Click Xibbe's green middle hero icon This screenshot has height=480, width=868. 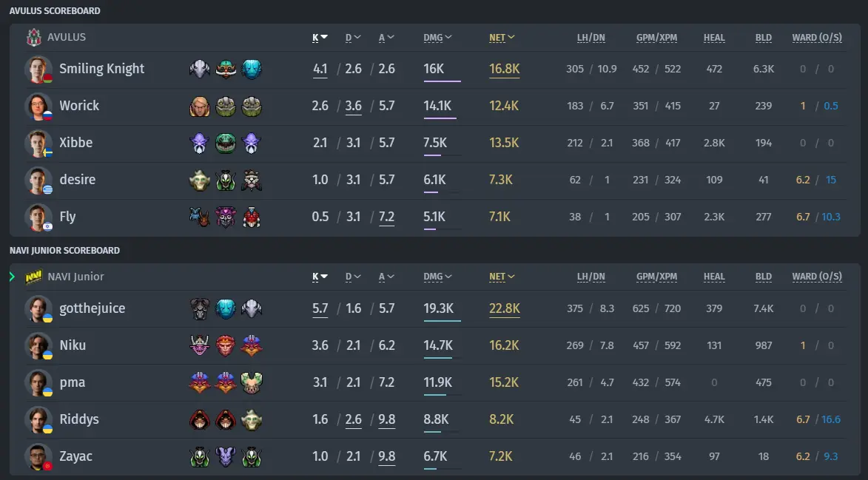(x=225, y=143)
